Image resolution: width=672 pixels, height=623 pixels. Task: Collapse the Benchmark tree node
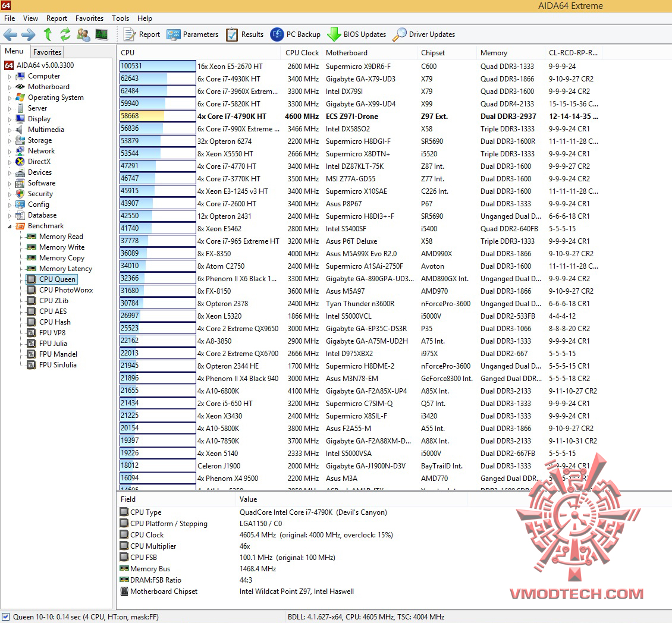(x=10, y=226)
